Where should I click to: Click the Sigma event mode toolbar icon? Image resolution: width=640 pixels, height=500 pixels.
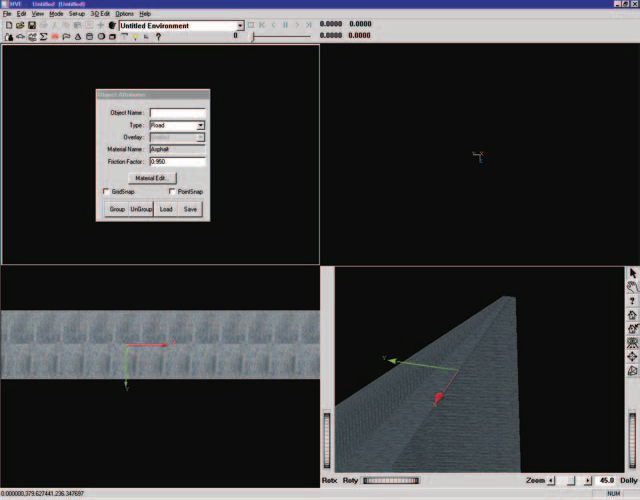point(43,37)
